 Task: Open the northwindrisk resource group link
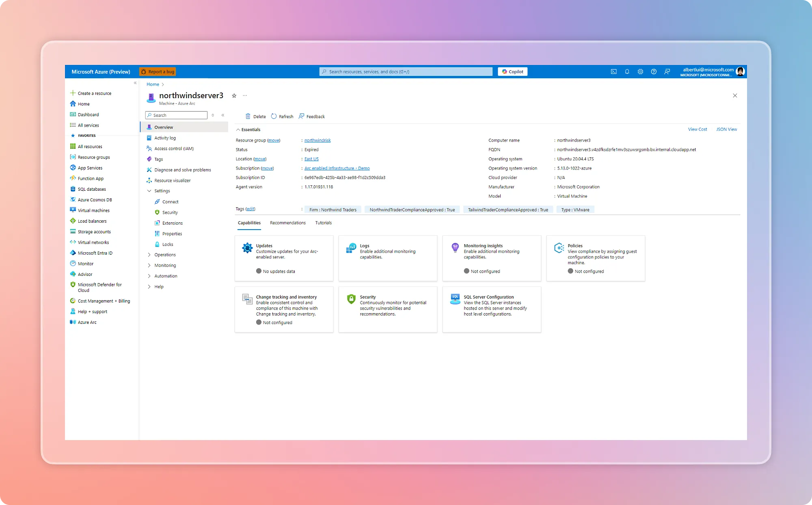tap(317, 140)
